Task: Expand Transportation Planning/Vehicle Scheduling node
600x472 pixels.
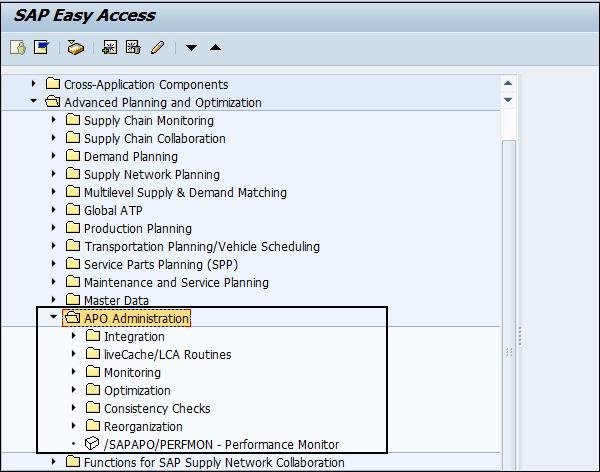Action: pyautogui.click(x=54, y=245)
